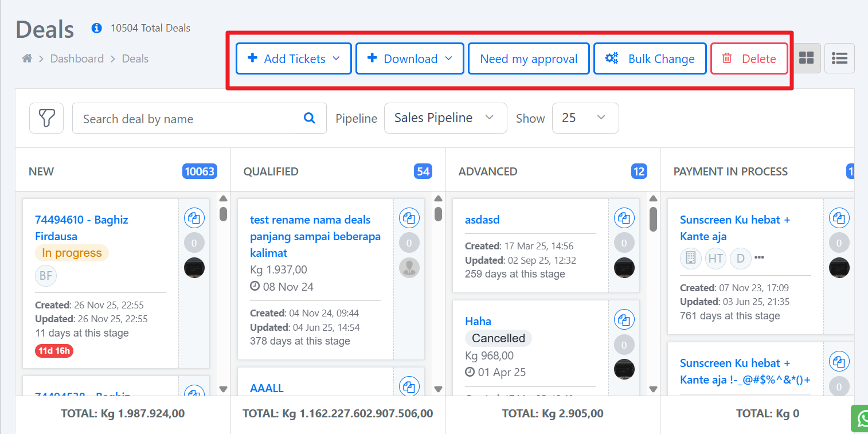Click the total deals info icon
Image resolution: width=868 pixels, height=434 pixels.
(97, 28)
